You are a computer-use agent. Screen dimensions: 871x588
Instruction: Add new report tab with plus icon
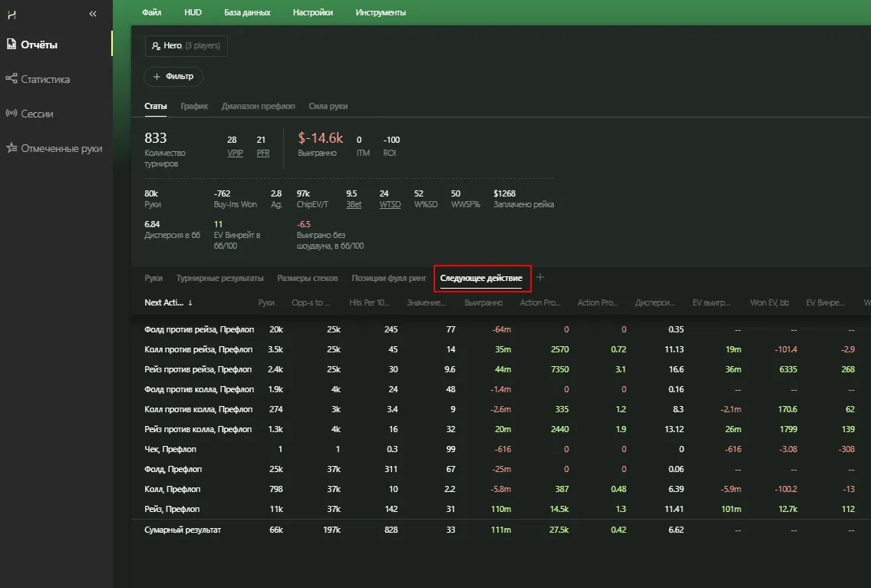539,277
